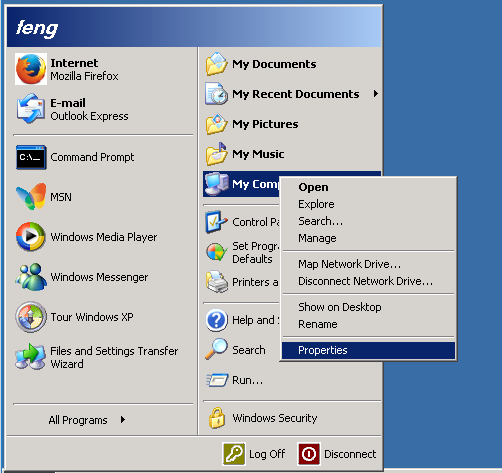Image resolution: width=502 pixels, height=473 pixels.
Task: Expand My Recent Documents submenu arrow
Action: pyautogui.click(x=376, y=94)
